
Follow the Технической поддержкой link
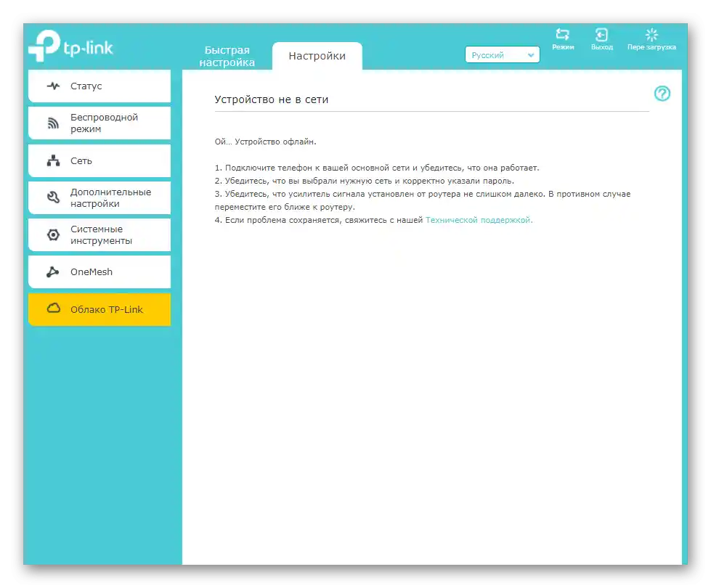point(479,220)
